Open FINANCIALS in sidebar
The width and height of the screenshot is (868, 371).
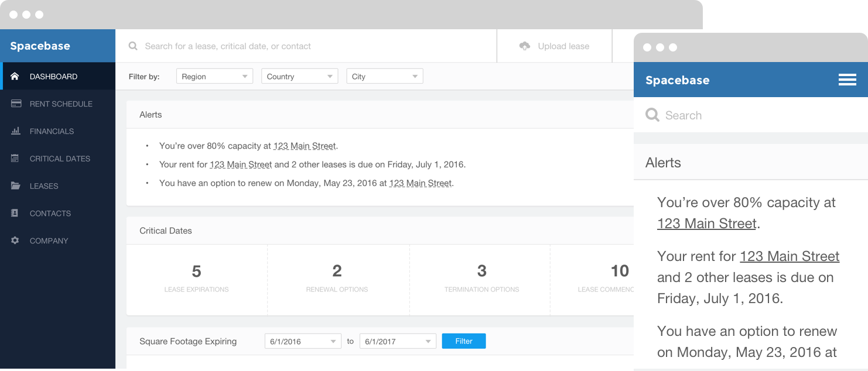point(57,131)
